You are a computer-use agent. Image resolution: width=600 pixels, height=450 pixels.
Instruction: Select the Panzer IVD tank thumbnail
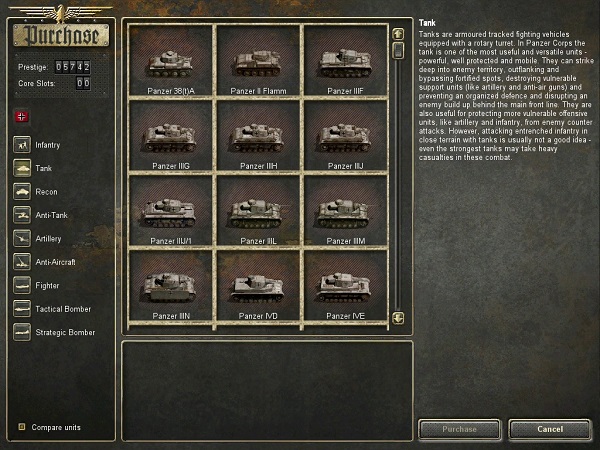(258, 285)
